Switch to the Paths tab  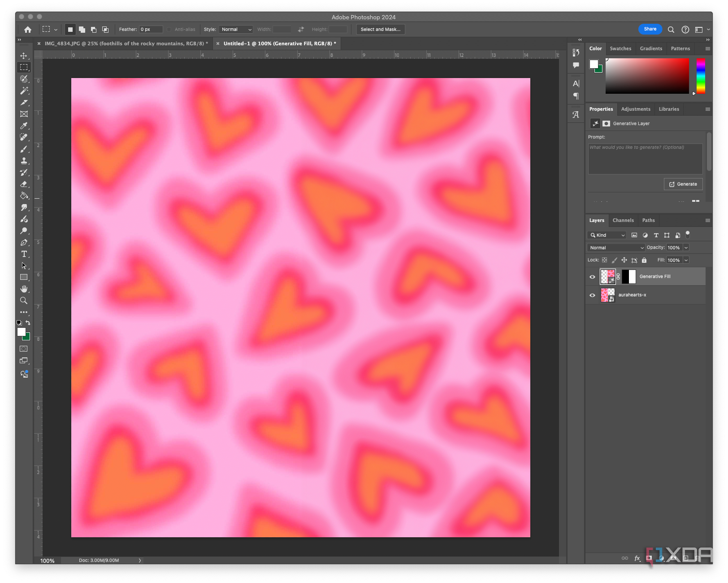(x=648, y=220)
